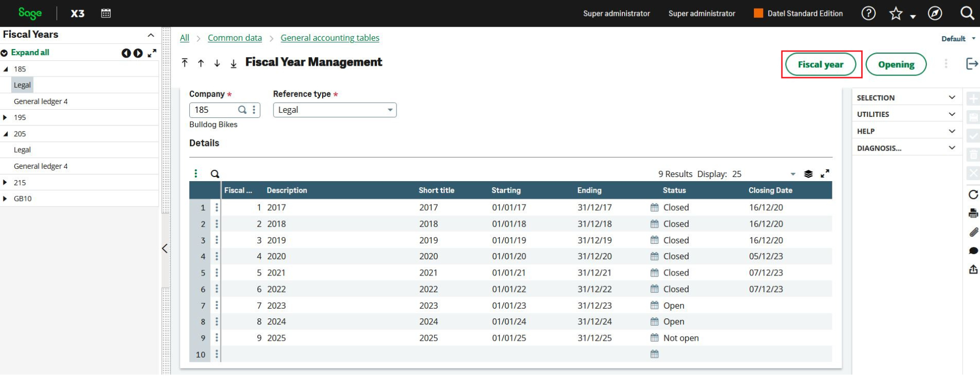
Task: Search within the Details grid
Action: point(215,174)
